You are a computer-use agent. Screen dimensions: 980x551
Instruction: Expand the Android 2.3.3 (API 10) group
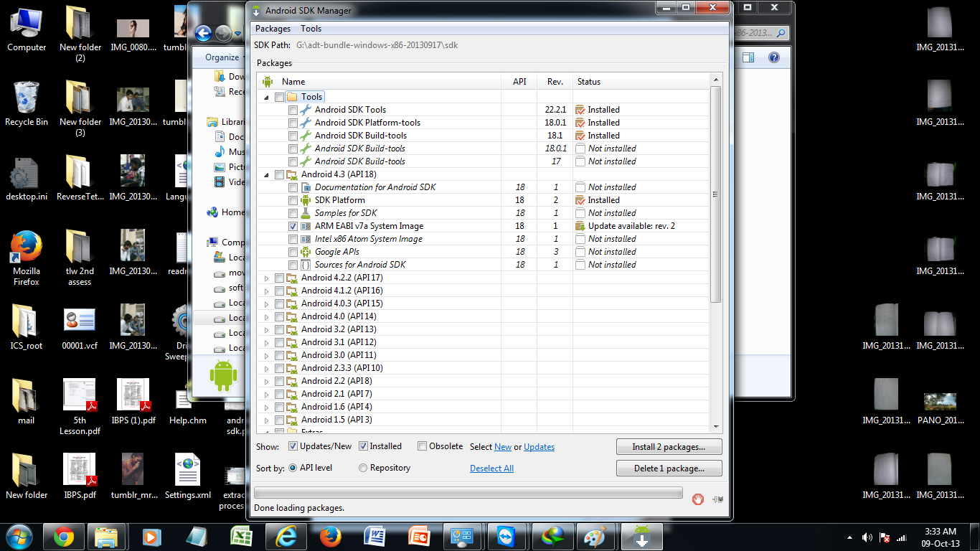coord(267,368)
